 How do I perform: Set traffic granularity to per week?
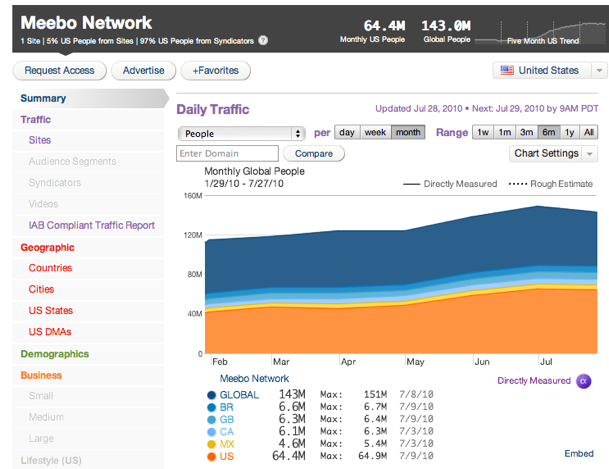pyautogui.click(x=375, y=132)
